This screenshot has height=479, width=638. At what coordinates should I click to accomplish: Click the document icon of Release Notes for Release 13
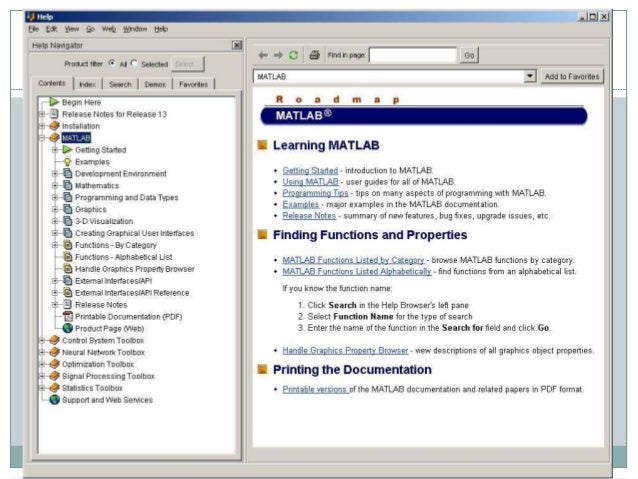pos(54,114)
